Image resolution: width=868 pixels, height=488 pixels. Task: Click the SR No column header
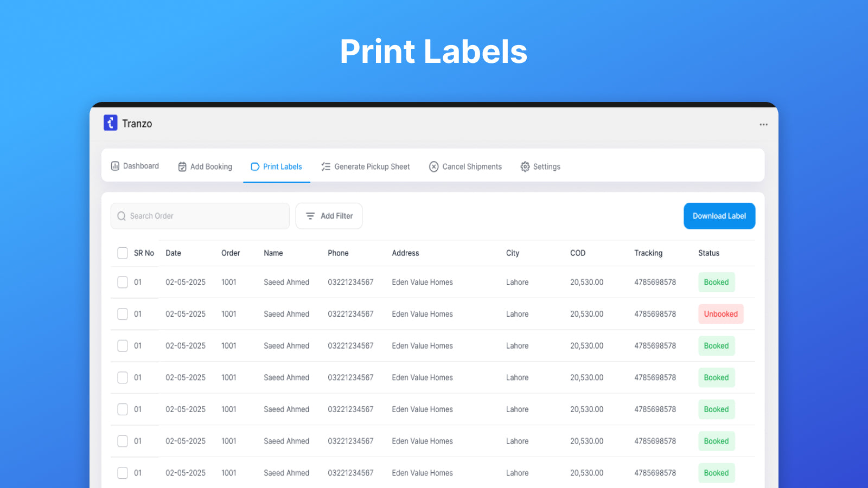click(x=144, y=253)
